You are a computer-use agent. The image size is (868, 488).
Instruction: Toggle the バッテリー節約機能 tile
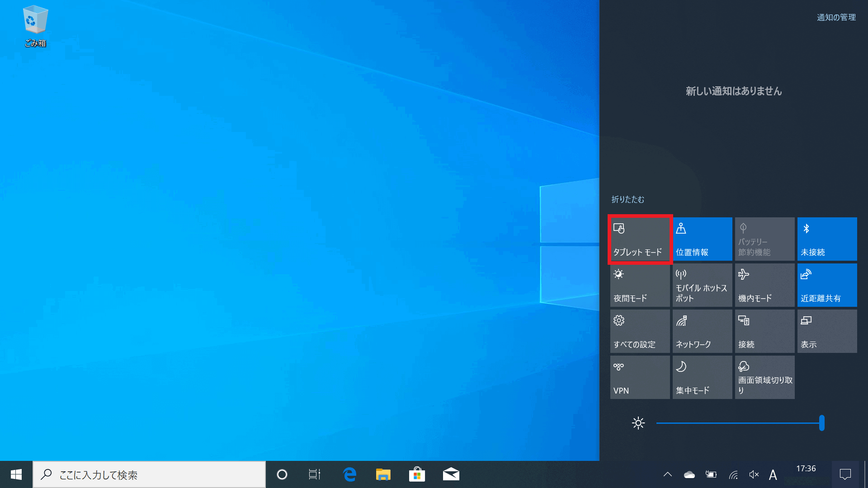coord(764,239)
